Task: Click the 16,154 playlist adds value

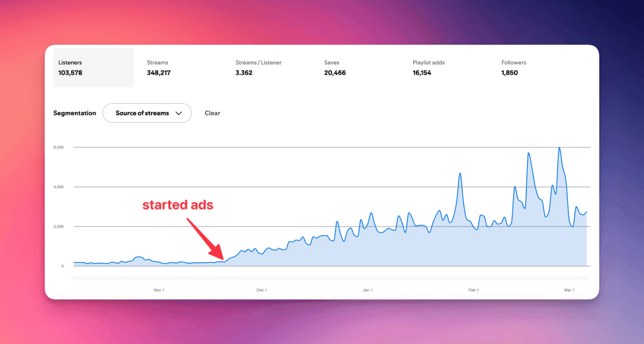Action: pos(422,73)
